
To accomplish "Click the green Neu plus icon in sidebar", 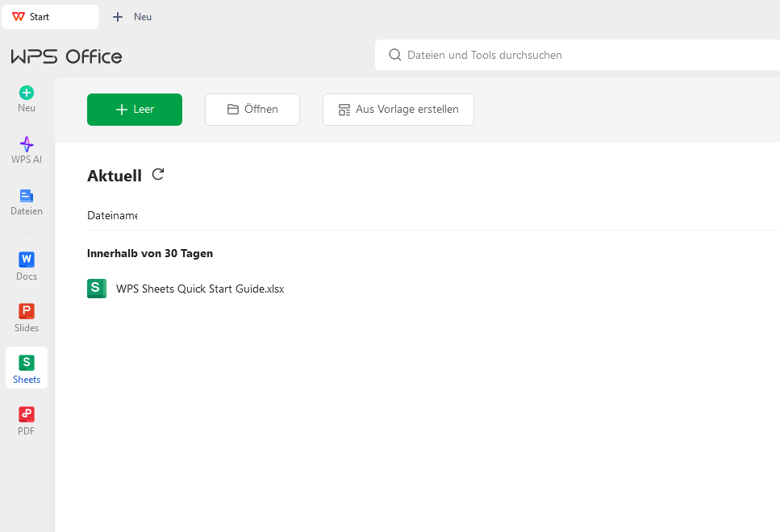I will pos(27,93).
